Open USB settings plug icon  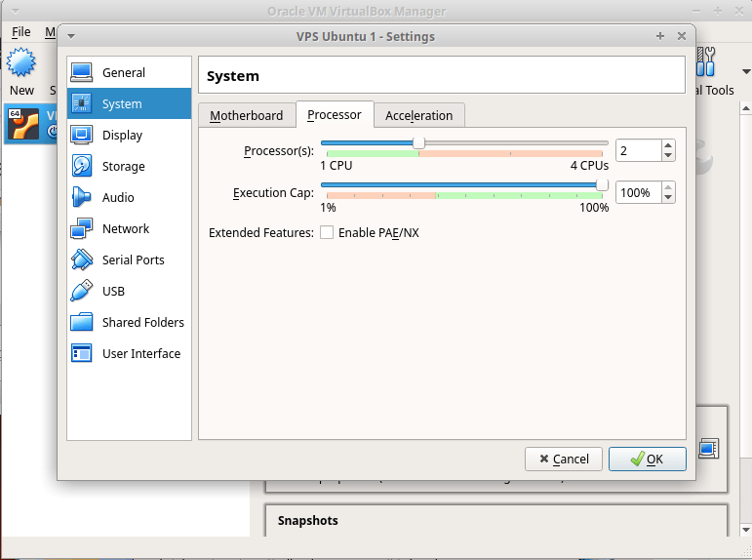(82, 291)
